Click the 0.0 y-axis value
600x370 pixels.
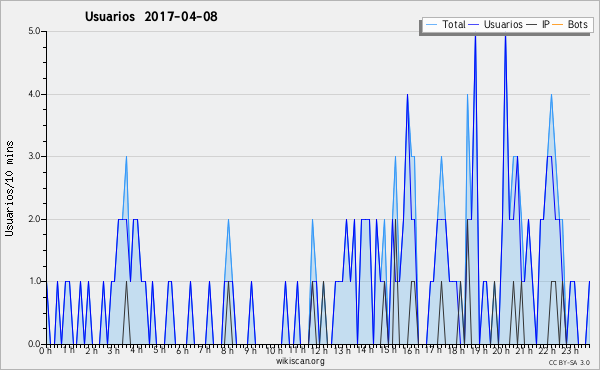[x=34, y=344]
